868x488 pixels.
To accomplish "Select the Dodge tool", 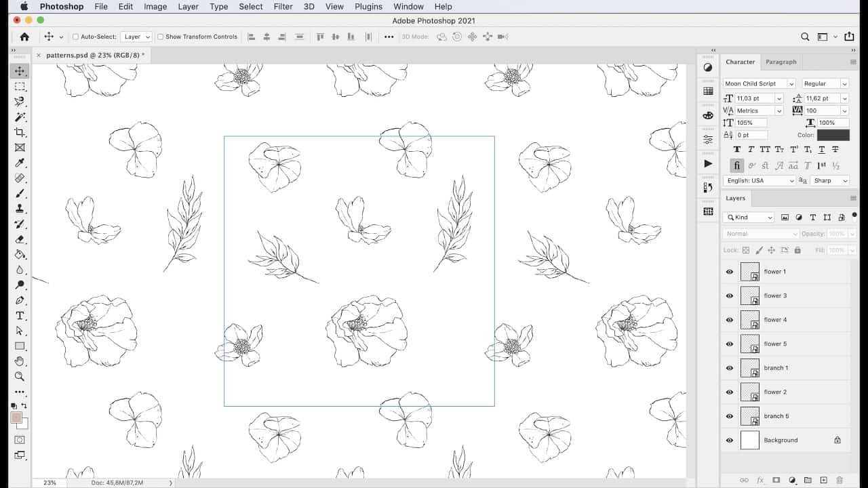I will (20, 285).
